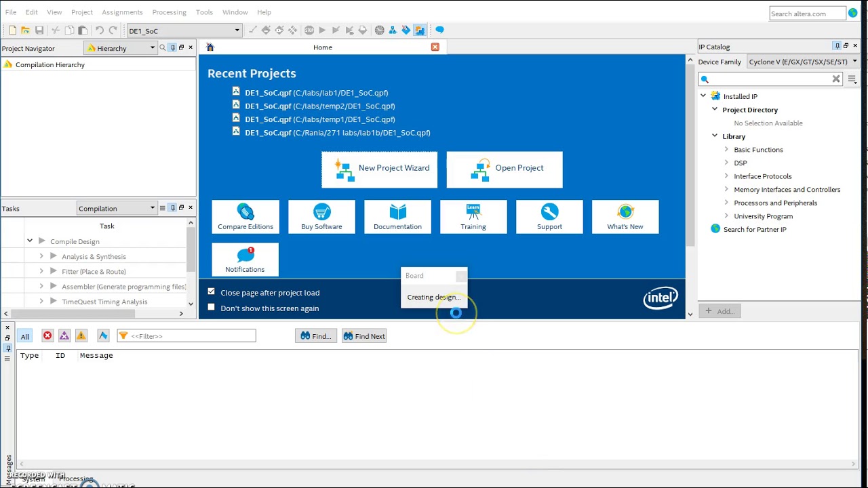Viewport: 868px width, 488px height.
Task: Clear the IP Catalog search box
Action: [x=836, y=79]
